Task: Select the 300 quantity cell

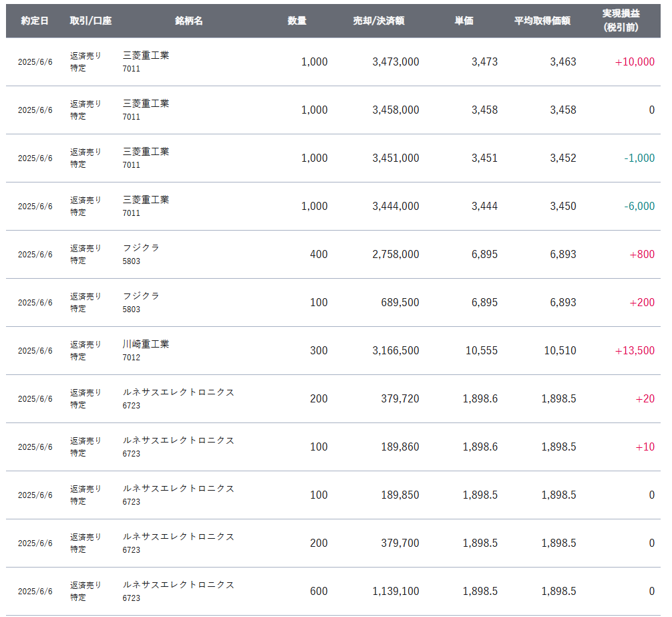Action: click(319, 350)
